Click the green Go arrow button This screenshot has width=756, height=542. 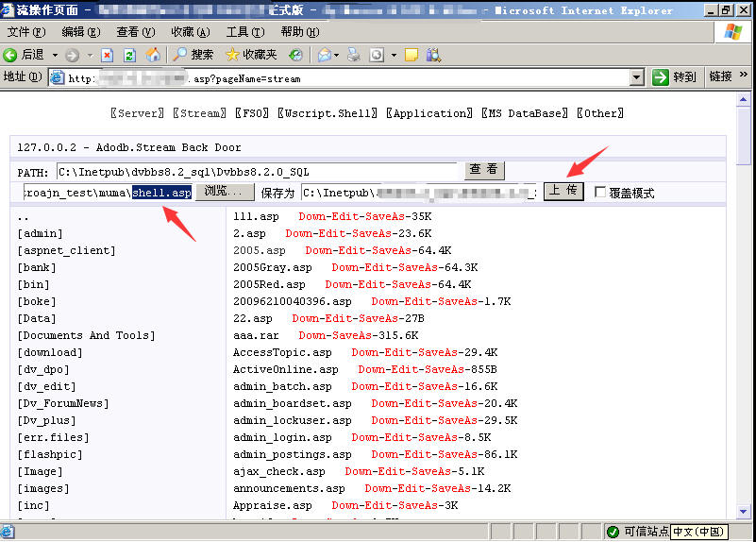point(660,77)
